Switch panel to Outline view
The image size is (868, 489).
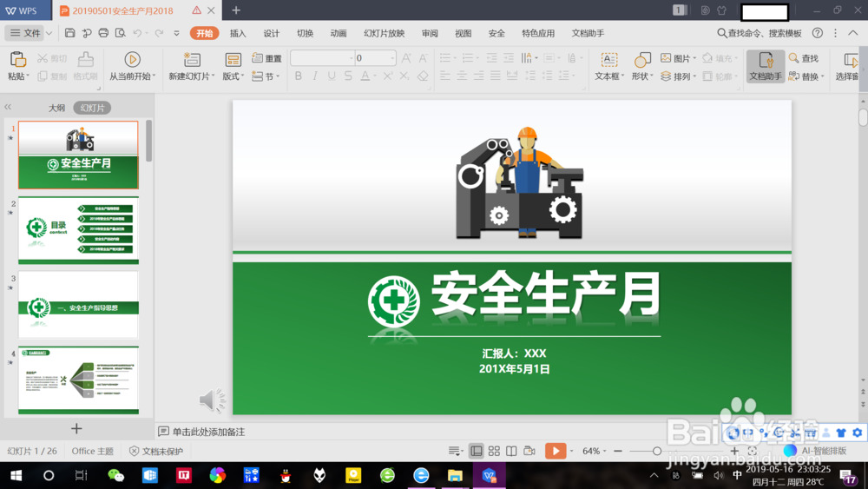tap(56, 108)
